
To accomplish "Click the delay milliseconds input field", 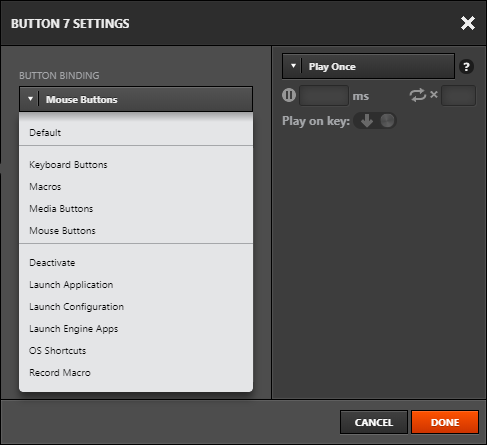I will (x=324, y=96).
